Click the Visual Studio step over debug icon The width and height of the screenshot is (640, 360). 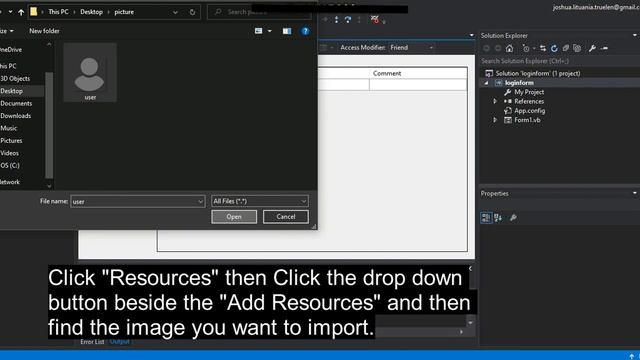[348, 19]
